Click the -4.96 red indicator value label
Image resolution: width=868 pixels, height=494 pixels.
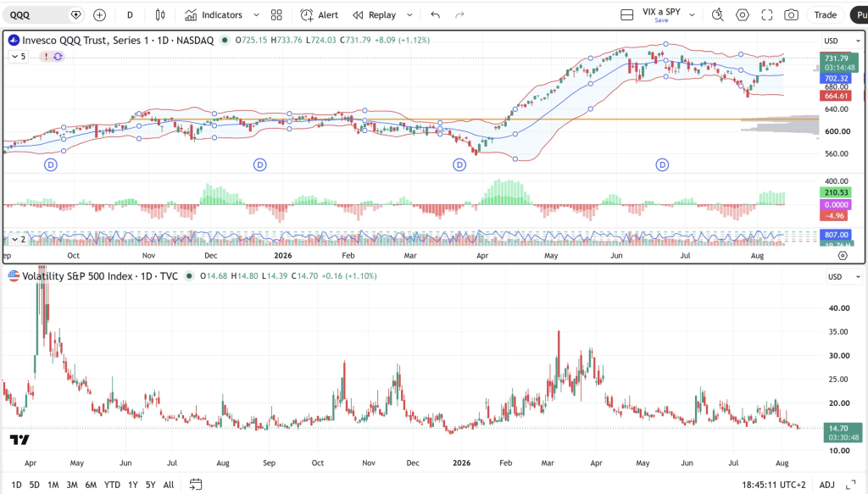(x=835, y=216)
